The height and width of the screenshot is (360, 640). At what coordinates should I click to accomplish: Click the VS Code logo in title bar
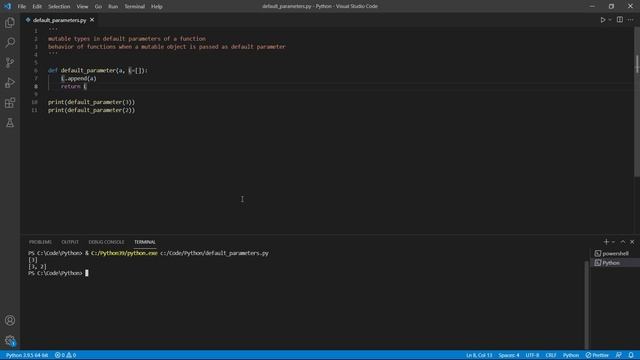coord(7,6)
